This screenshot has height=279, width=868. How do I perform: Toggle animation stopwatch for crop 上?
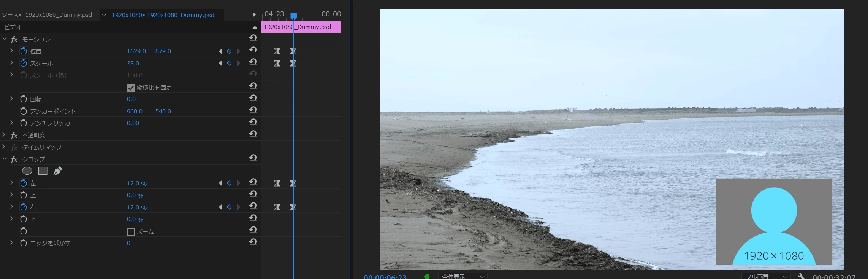(24, 195)
